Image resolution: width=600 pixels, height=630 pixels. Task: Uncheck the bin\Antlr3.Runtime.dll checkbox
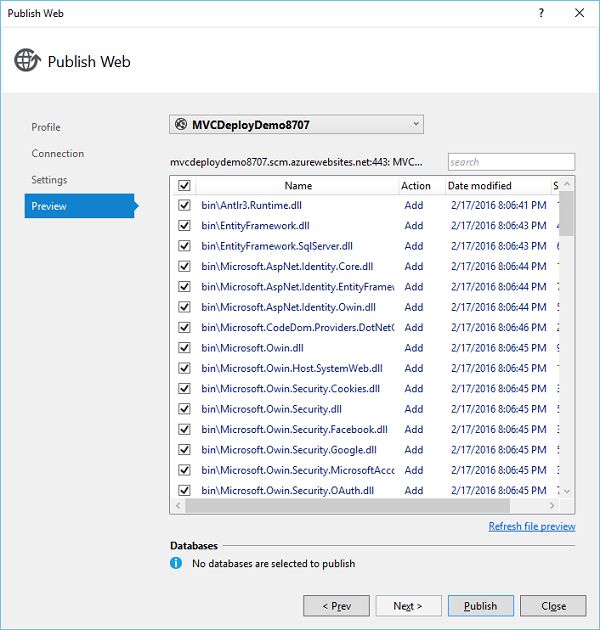183,205
